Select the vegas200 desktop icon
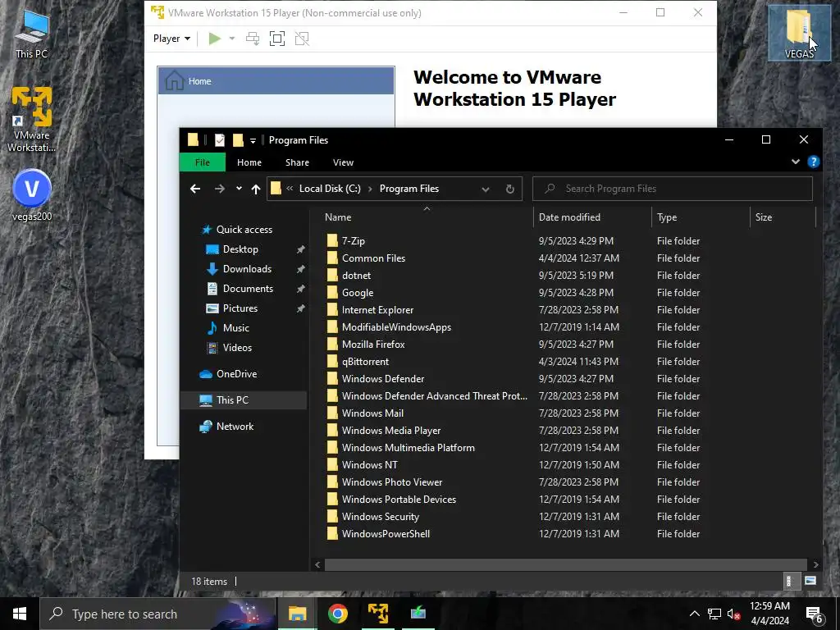Screen dimensions: 840x630 pyautogui.click(x=32, y=195)
